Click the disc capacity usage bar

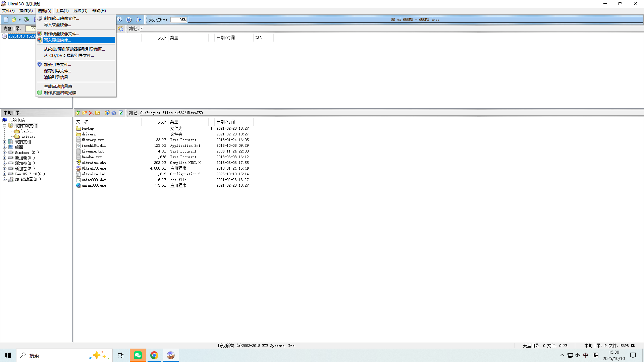(415, 20)
